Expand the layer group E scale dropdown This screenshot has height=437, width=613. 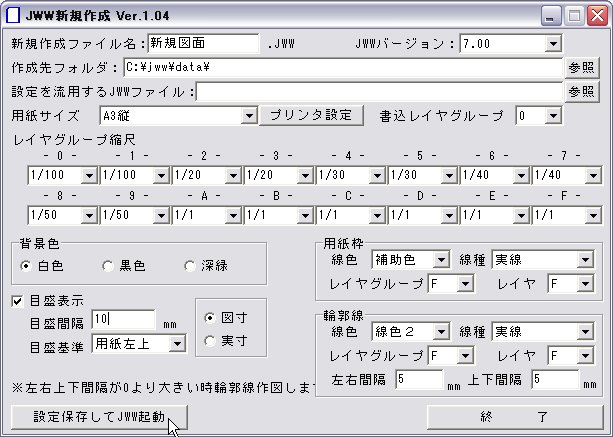[521, 215]
